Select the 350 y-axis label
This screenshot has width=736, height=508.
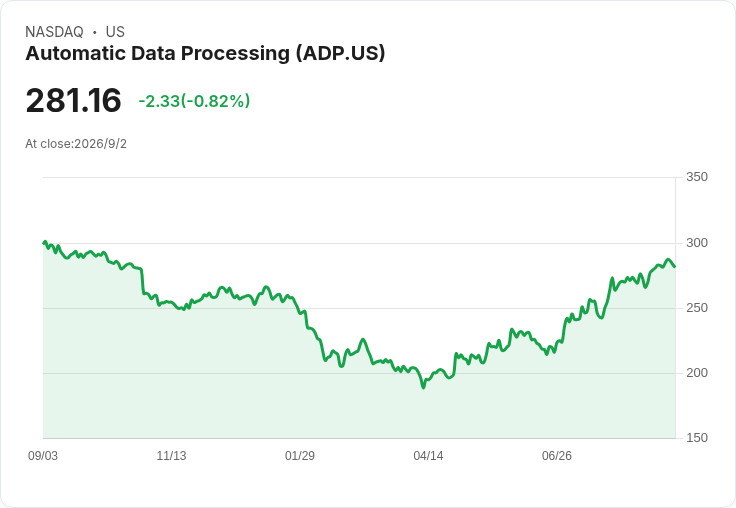(x=697, y=177)
